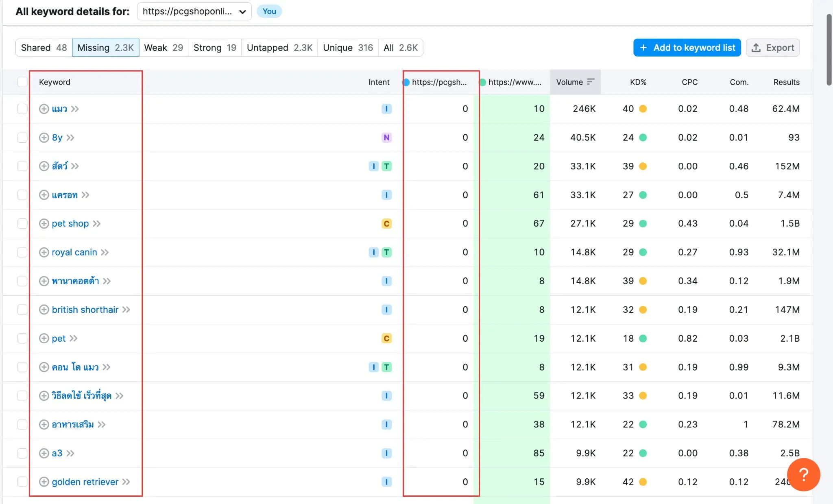Switch to the All 2.6K tab
Screen dimensions: 833x504
click(x=401, y=48)
